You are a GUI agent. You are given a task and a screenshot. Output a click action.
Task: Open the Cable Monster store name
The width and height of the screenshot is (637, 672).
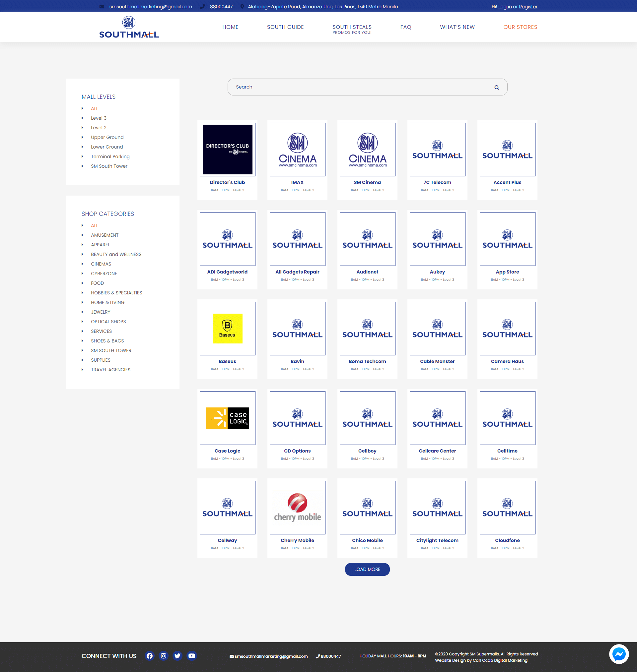pos(437,362)
